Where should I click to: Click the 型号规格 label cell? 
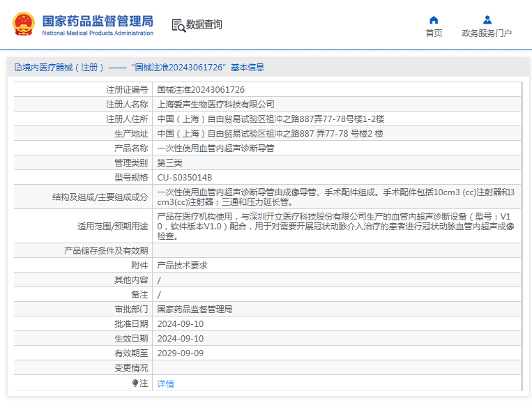coord(83,177)
